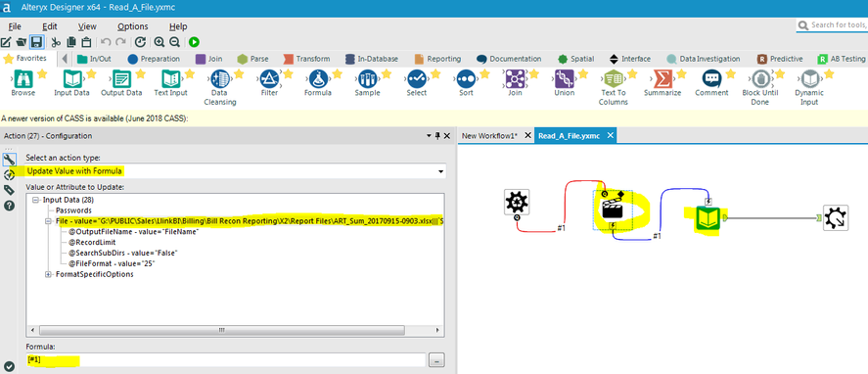Screen dimensions: 868x374
Task: Click the formula ellipsis browse button
Action: point(436,360)
